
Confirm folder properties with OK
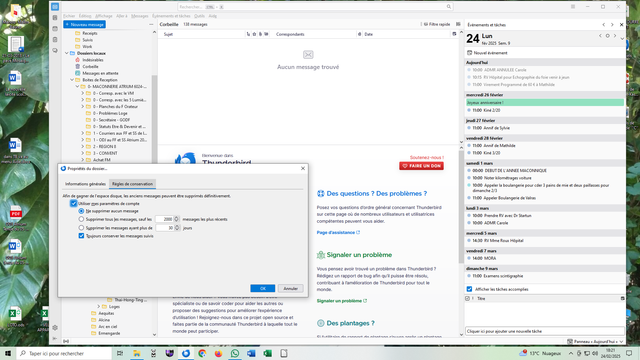[262, 289]
